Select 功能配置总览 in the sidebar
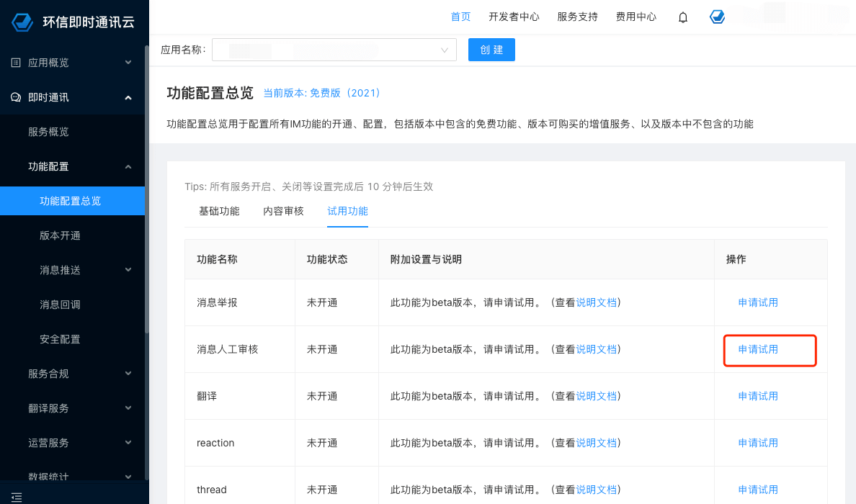The width and height of the screenshot is (856, 504). [x=72, y=201]
